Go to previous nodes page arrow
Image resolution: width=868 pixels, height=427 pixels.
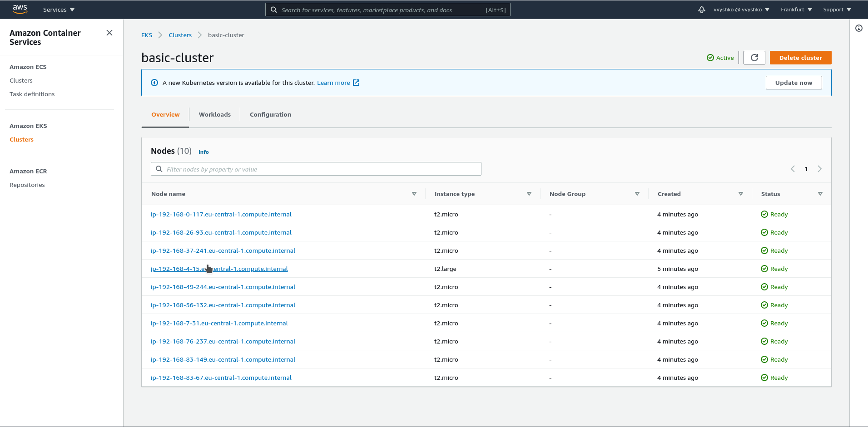(793, 169)
